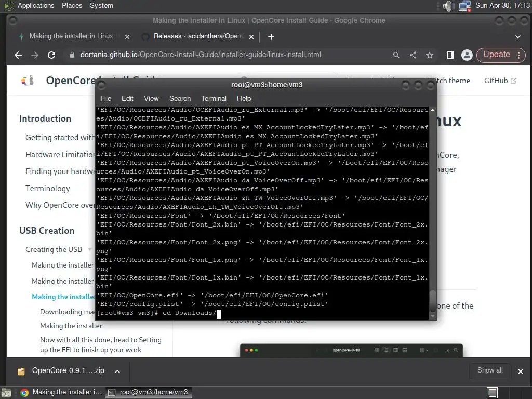Close the 'Releases · acidanthera' tab
532x399 pixels.
tap(251, 37)
